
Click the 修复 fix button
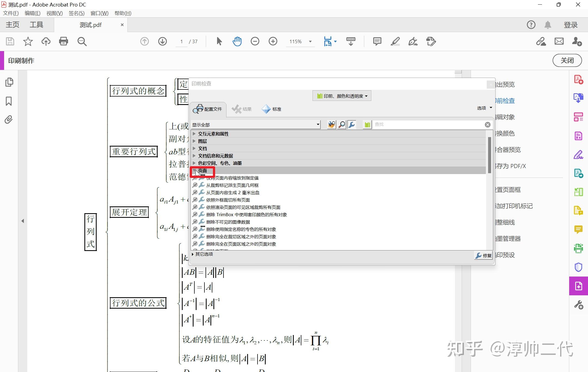point(483,255)
